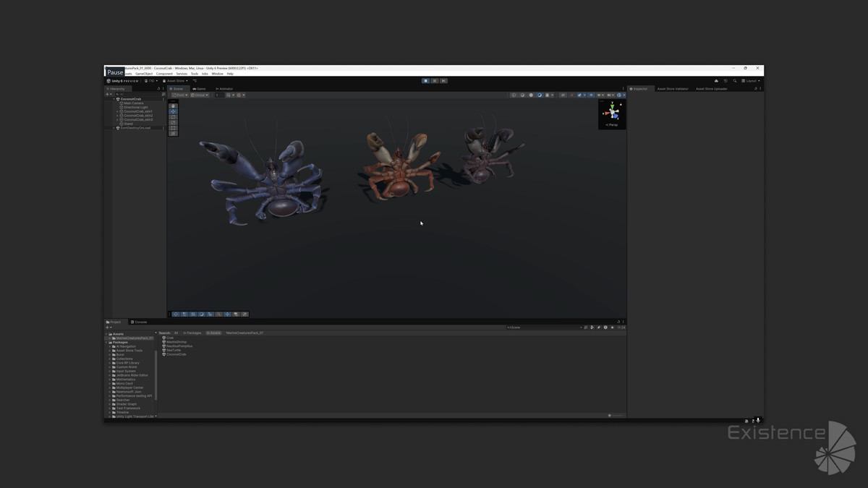Filter search by In Packages
868x488 pixels.
[192, 333]
